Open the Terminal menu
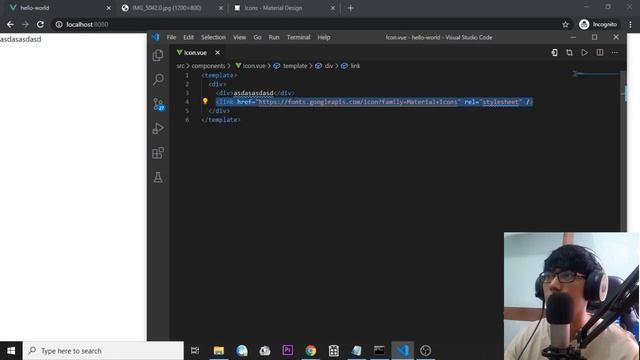 [298, 37]
